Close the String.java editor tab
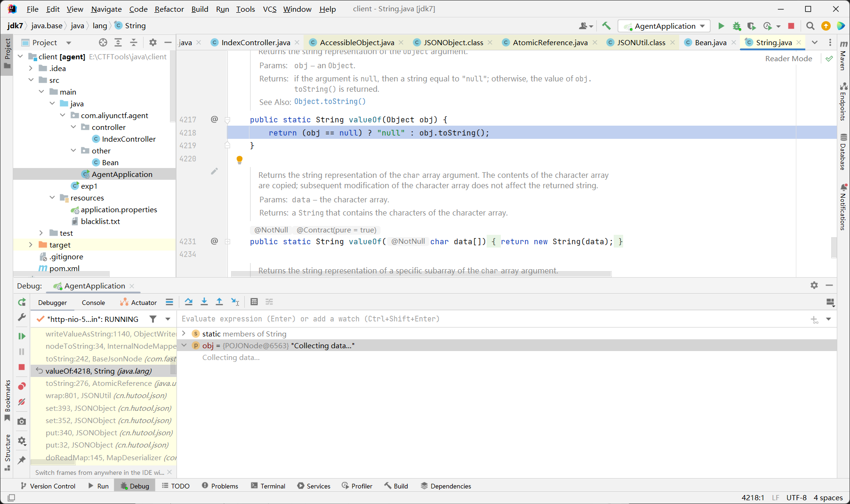 799,42
